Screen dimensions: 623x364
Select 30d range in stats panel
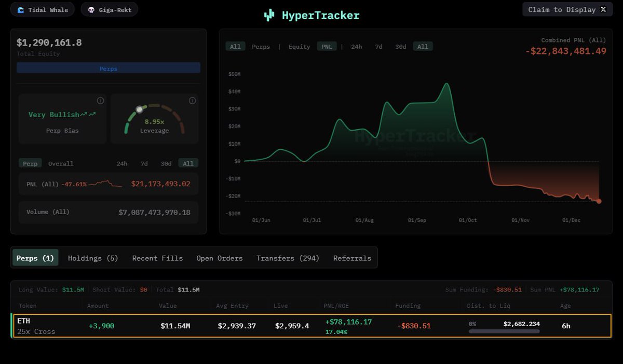pos(166,163)
